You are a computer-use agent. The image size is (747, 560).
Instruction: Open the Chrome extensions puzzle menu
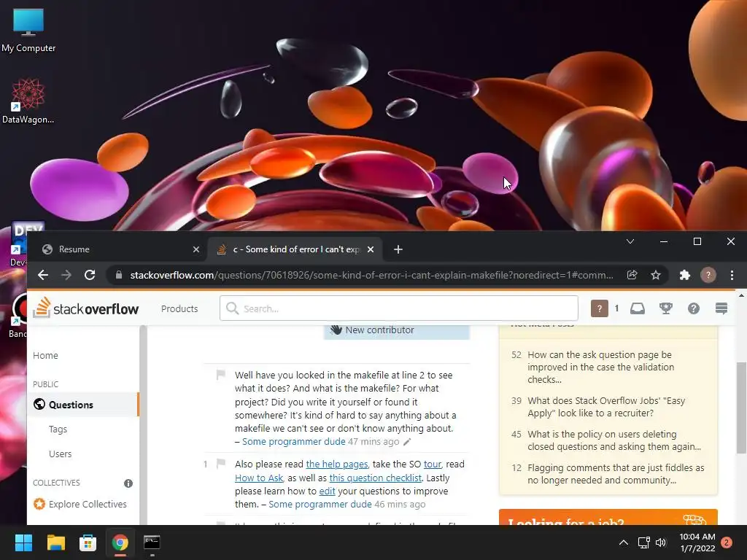coord(684,275)
